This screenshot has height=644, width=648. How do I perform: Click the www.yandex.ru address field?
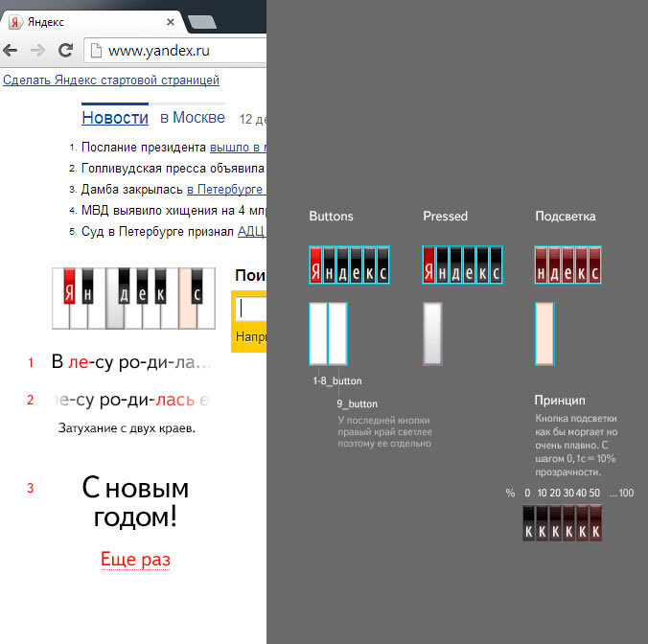[x=175, y=51]
